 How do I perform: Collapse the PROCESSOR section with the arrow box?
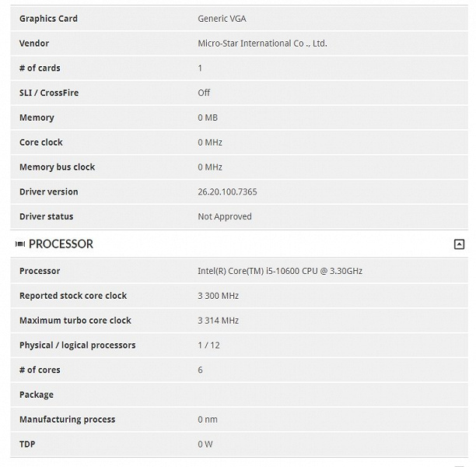click(459, 244)
